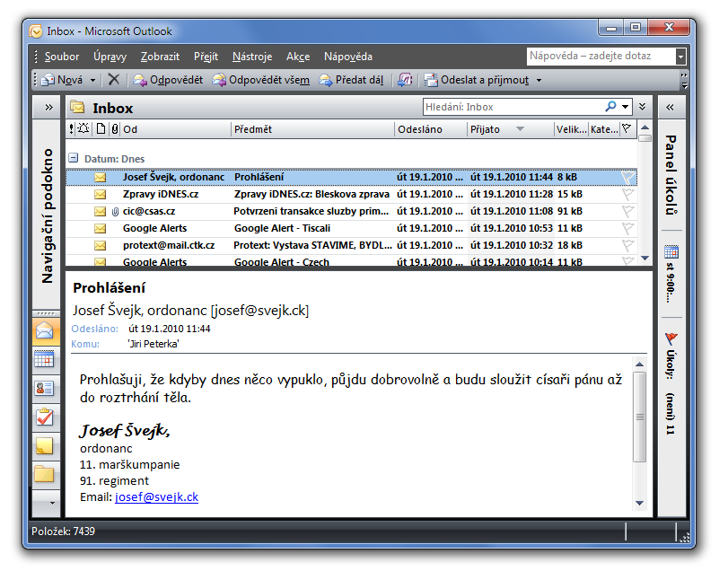Open the Nástroje menu
728x571 pixels.
pyautogui.click(x=252, y=57)
